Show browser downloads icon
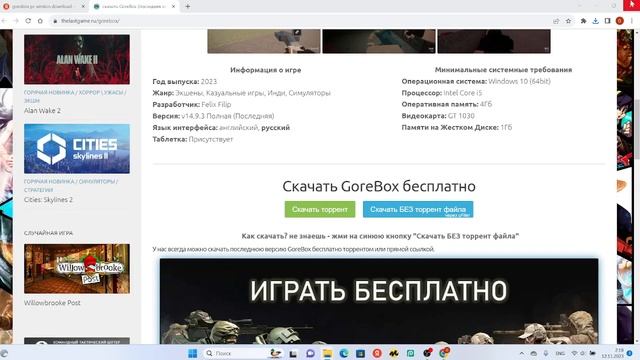The height and width of the screenshot is (360, 640). point(596,21)
